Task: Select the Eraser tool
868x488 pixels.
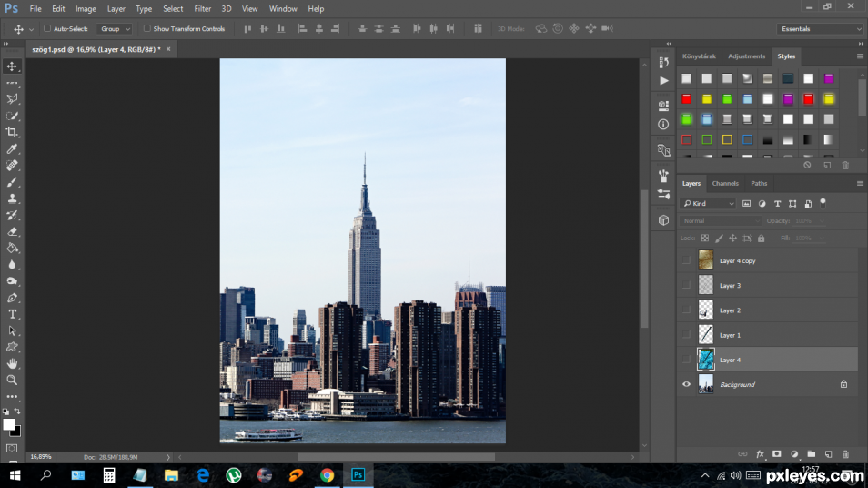Action: pyautogui.click(x=12, y=231)
